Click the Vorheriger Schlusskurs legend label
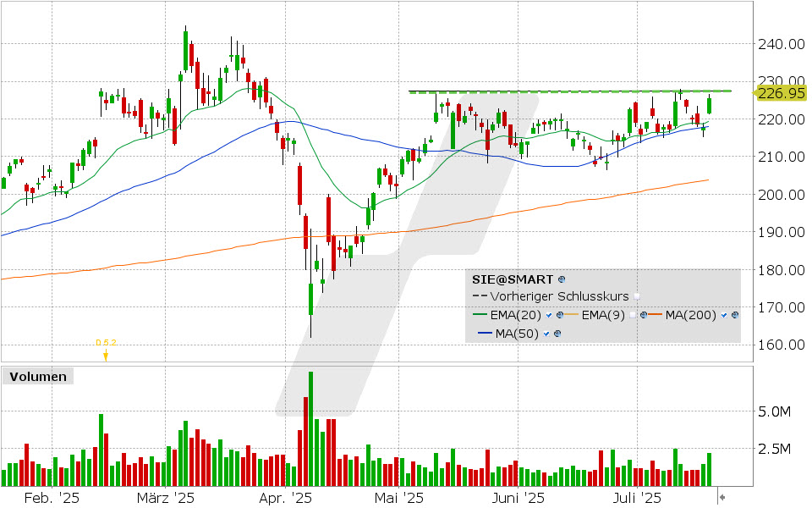The image size is (812, 508). pyautogui.click(x=559, y=296)
